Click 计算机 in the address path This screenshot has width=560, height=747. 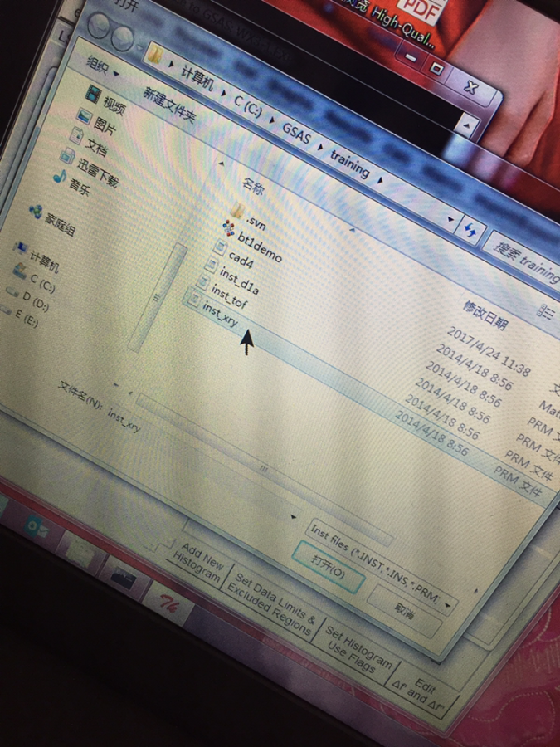197,76
